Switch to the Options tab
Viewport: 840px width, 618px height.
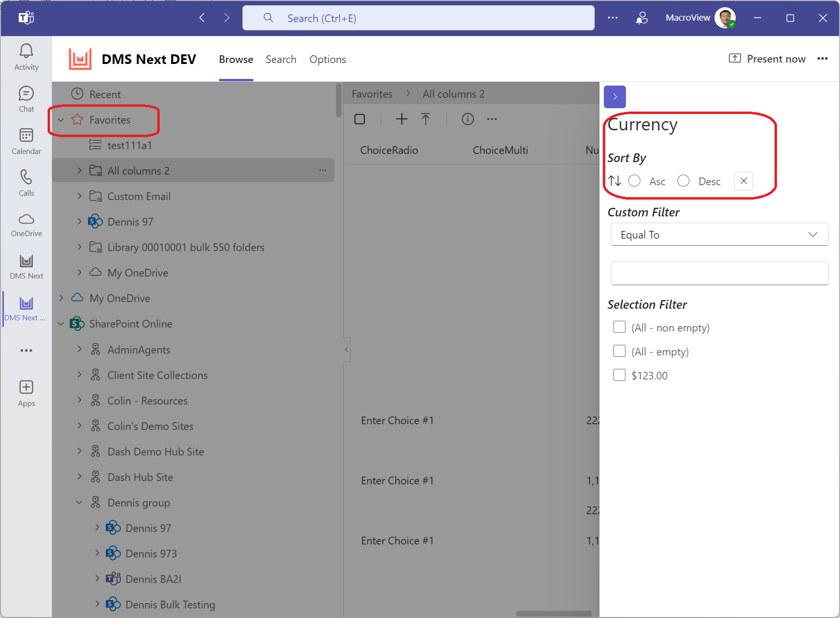[328, 60]
